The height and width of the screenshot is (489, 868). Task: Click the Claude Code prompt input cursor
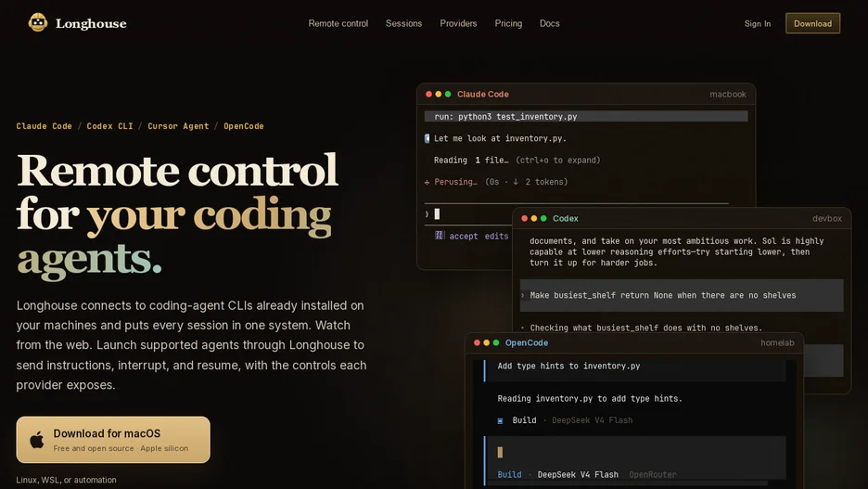click(x=437, y=213)
